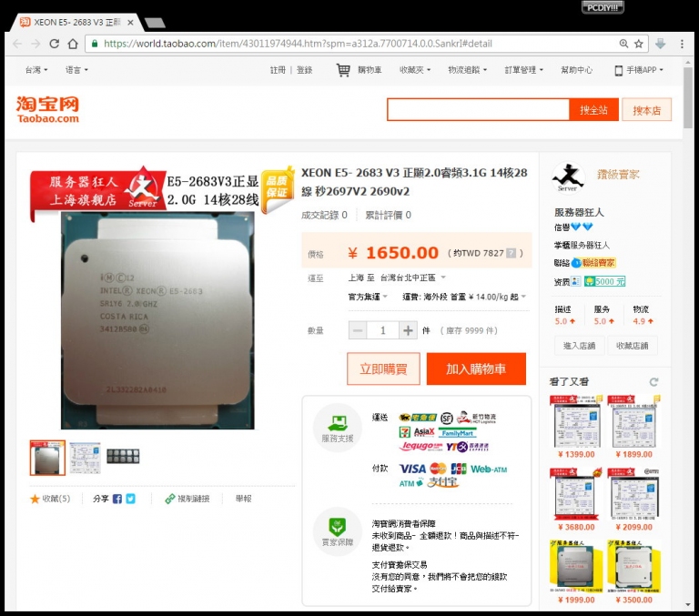Image resolution: width=699 pixels, height=616 pixels.
Task: Click the Taobao search input field
Action: tap(478, 110)
